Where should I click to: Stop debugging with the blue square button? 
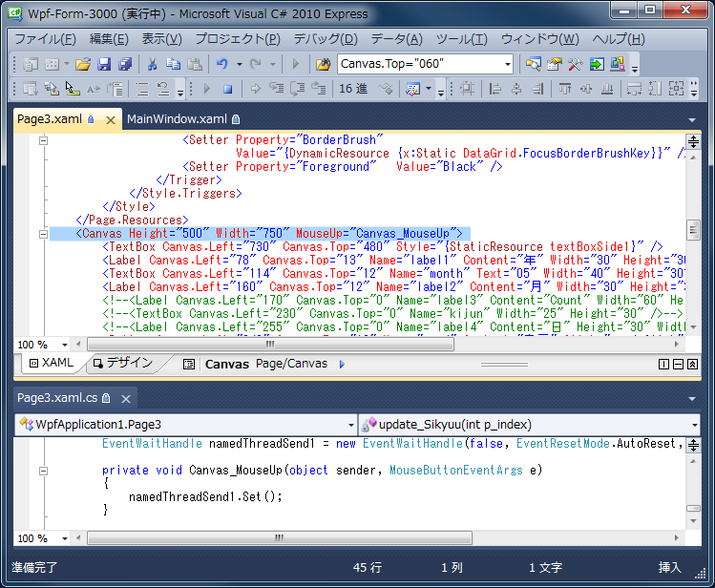point(227,89)
